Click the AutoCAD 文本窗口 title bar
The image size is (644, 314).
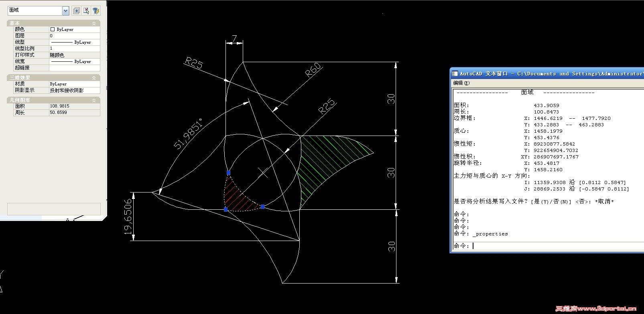point(548,73)
